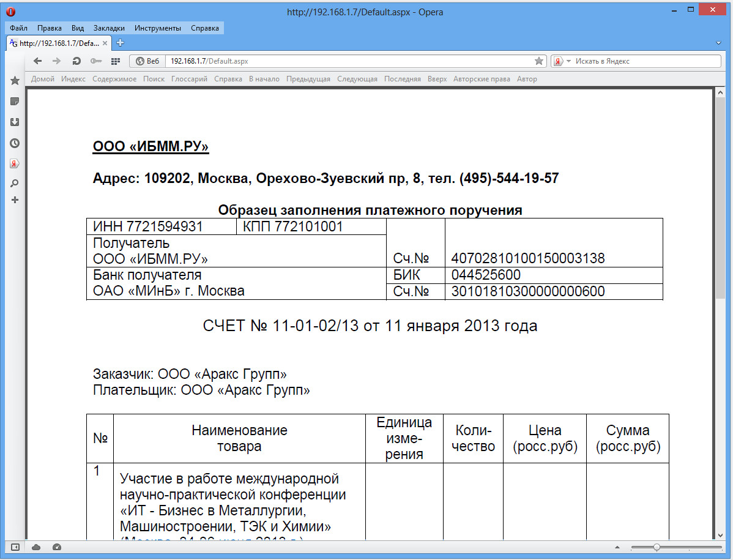
Task: Click the vertical scrollbar thumb
Action: (x=720, y=199)
